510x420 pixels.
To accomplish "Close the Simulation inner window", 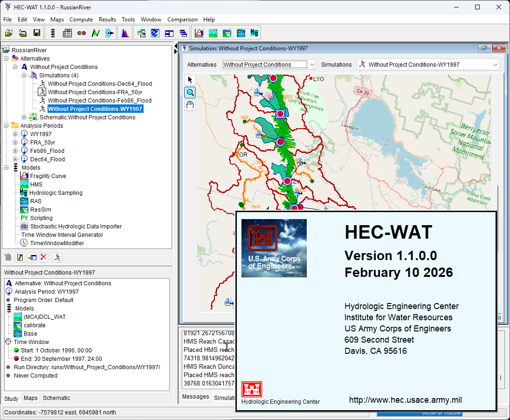I will [499, 48].
